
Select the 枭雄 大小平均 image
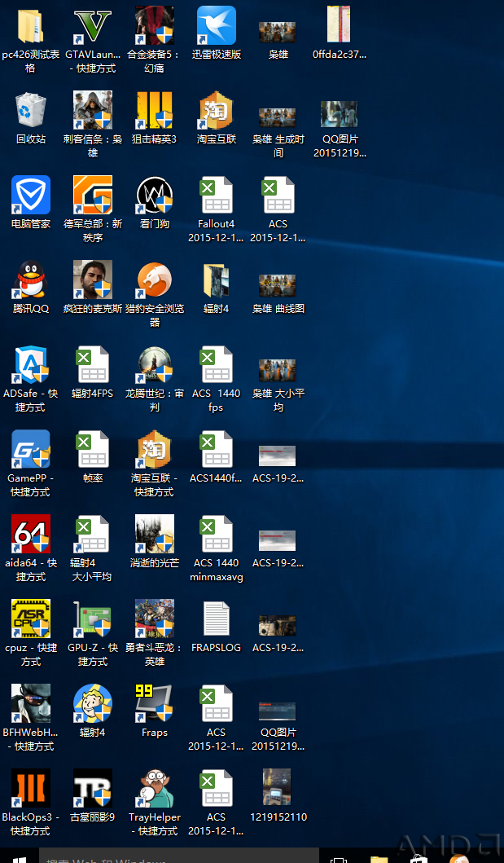[278, 371]
